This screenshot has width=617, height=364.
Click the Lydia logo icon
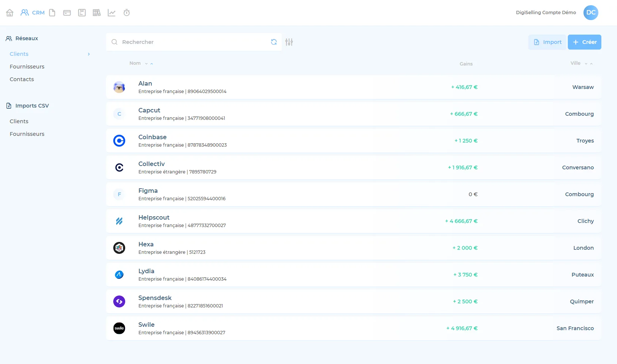click(x=119, y=275)
